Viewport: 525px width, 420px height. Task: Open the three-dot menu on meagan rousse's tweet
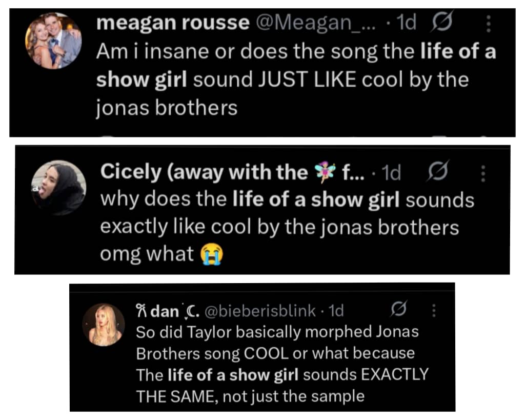click(x=488, y=24)
